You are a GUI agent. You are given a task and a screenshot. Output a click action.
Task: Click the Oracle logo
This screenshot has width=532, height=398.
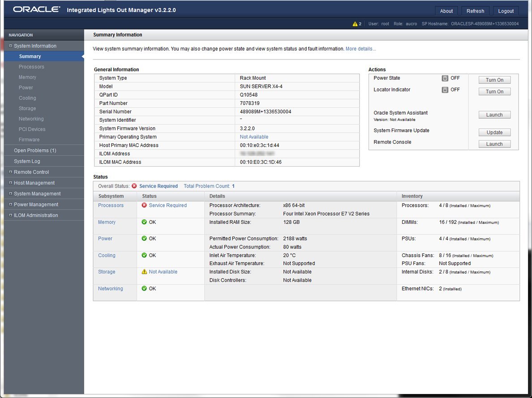(x=37, y=9)
